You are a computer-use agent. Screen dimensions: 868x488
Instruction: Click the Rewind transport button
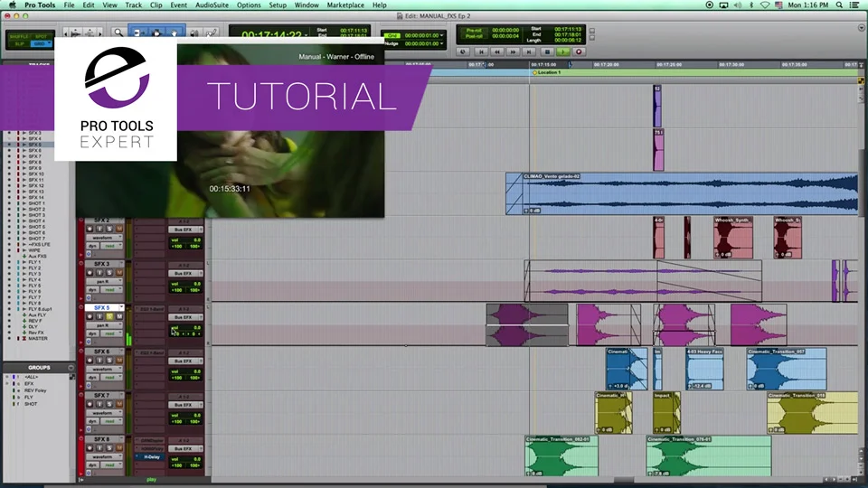pos(497,52)
